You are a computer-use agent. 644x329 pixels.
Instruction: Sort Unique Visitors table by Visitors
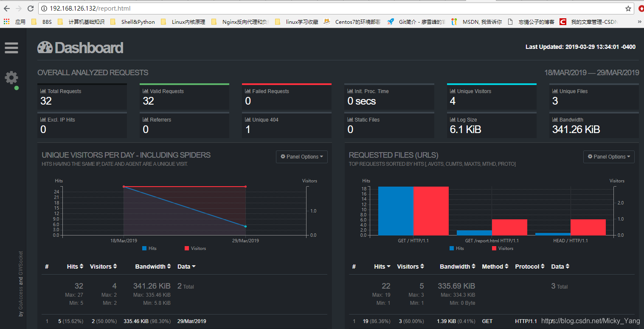coord(103,267)
